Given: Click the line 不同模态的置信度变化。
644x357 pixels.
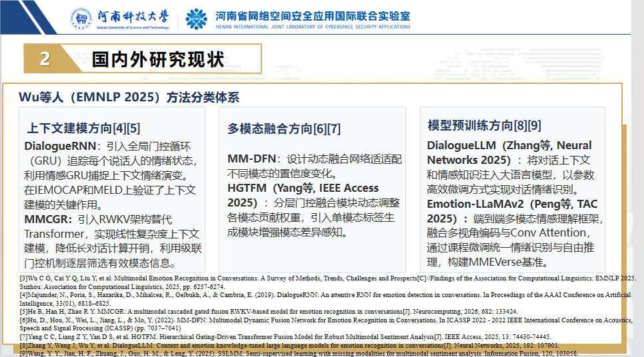Looking at the screenshot, I should point(283,174).
